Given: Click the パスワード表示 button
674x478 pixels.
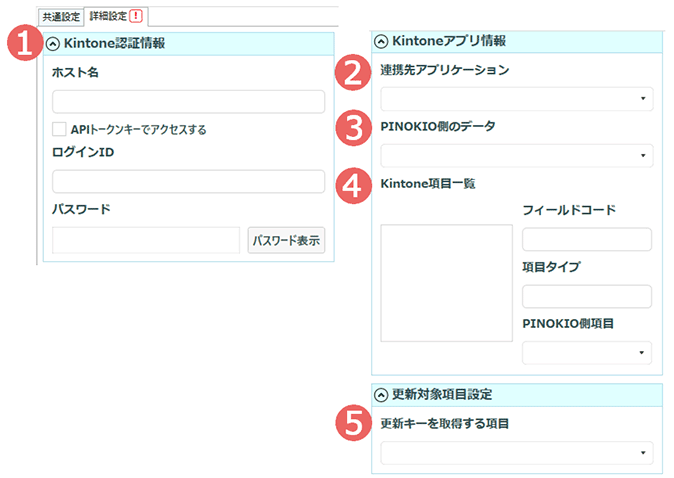Looking at the screenshot, I should pos(286,240).
